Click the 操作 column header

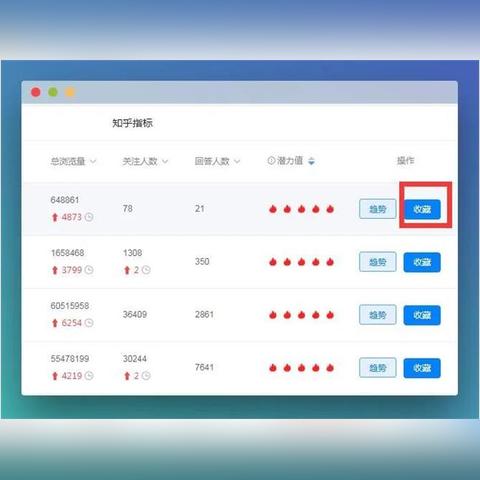click(405, 161)
